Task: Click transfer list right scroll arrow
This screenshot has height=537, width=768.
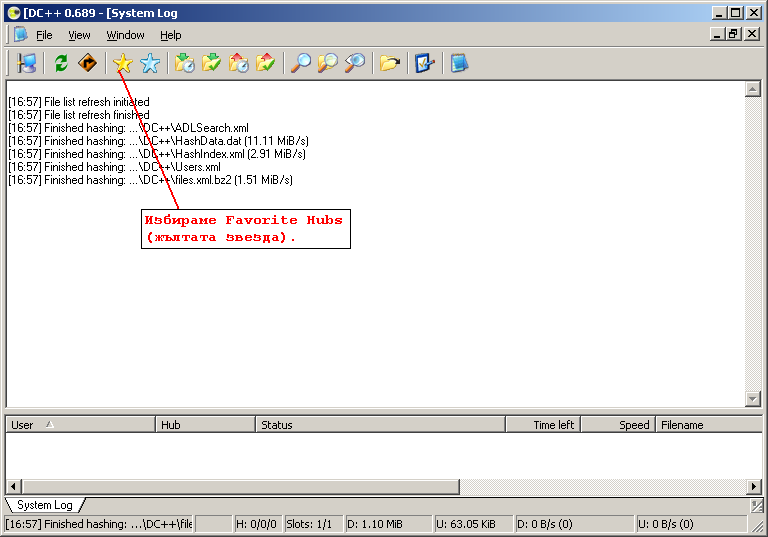Action: click(754, 487)
